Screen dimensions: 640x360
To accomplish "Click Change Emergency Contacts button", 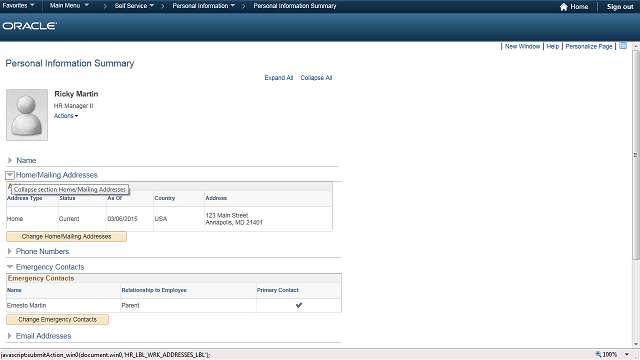I will click(x=57, y=319).
